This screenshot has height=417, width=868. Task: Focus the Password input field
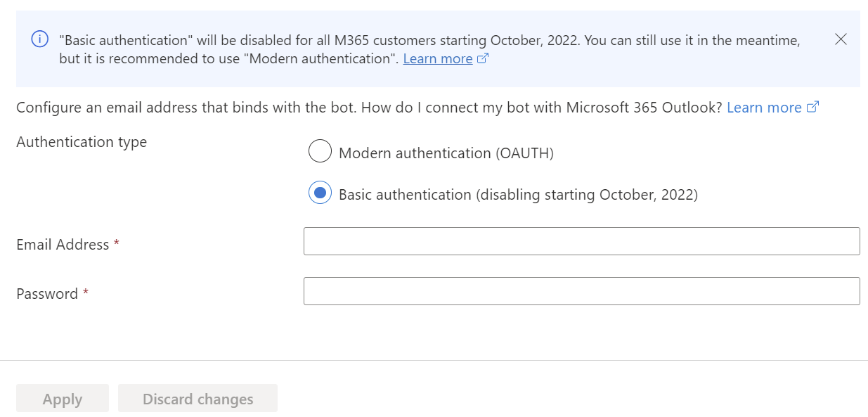(x=581, y=290)
